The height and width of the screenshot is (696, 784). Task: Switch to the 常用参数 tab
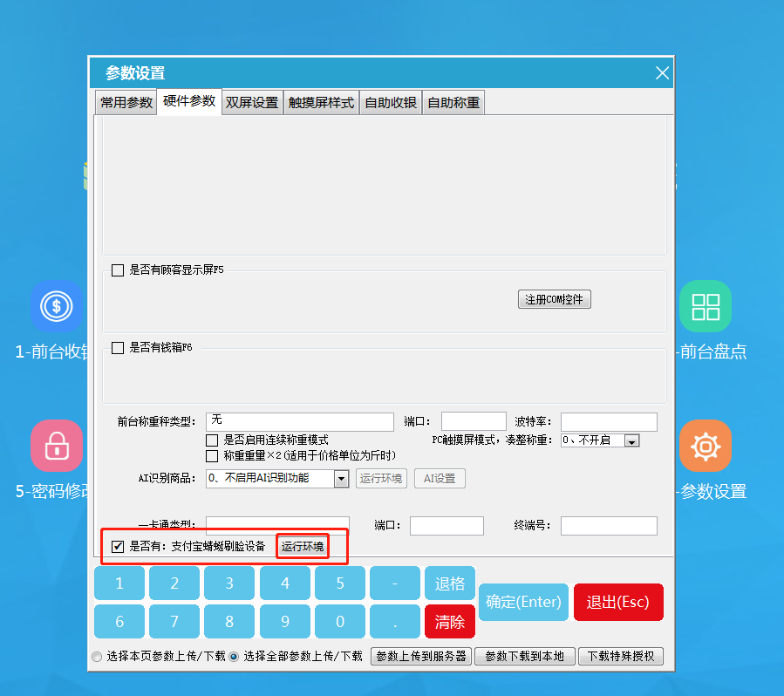[x=126, y=103]
